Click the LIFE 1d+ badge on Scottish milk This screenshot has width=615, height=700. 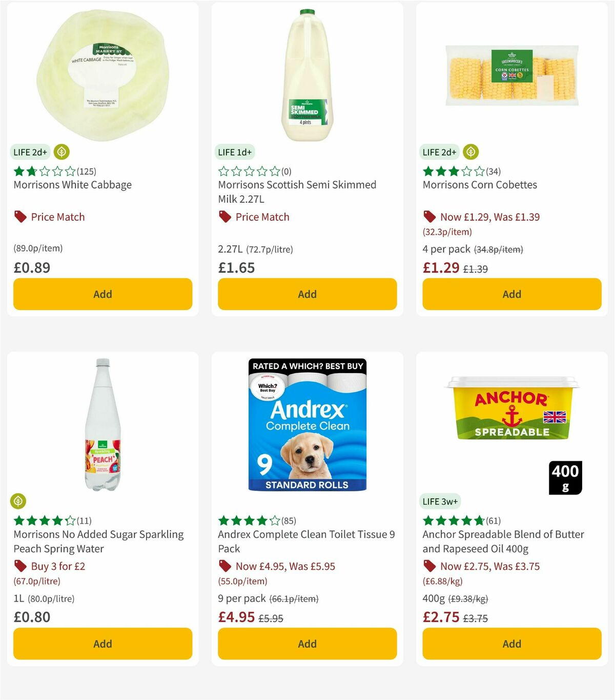point(234,152)
